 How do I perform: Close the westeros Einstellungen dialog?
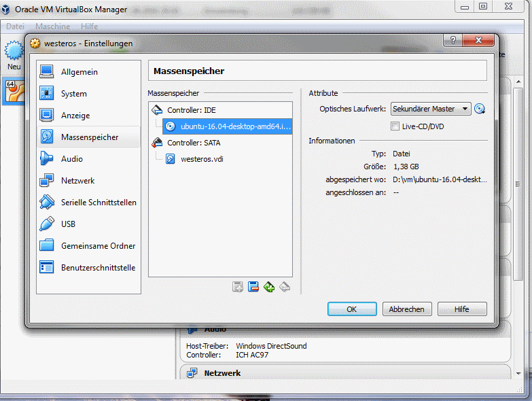point(478,40)
